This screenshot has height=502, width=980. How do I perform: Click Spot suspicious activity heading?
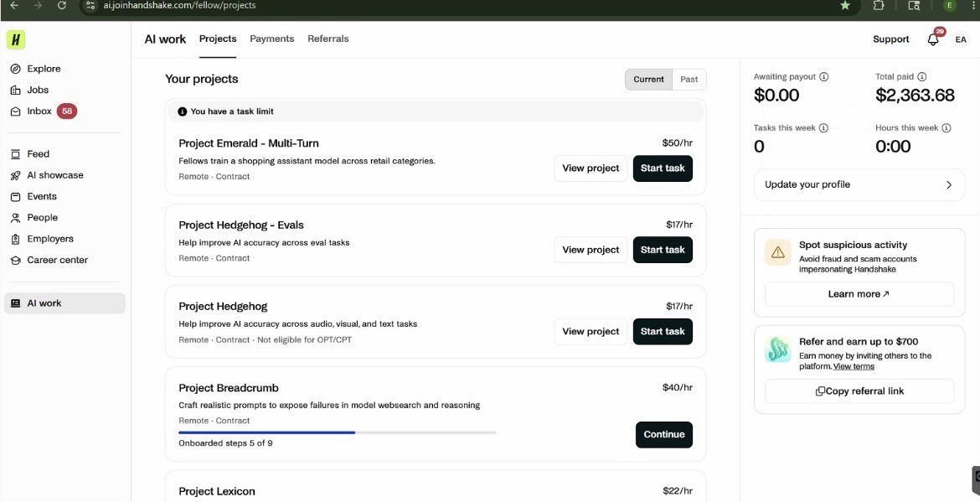[854, 245]
